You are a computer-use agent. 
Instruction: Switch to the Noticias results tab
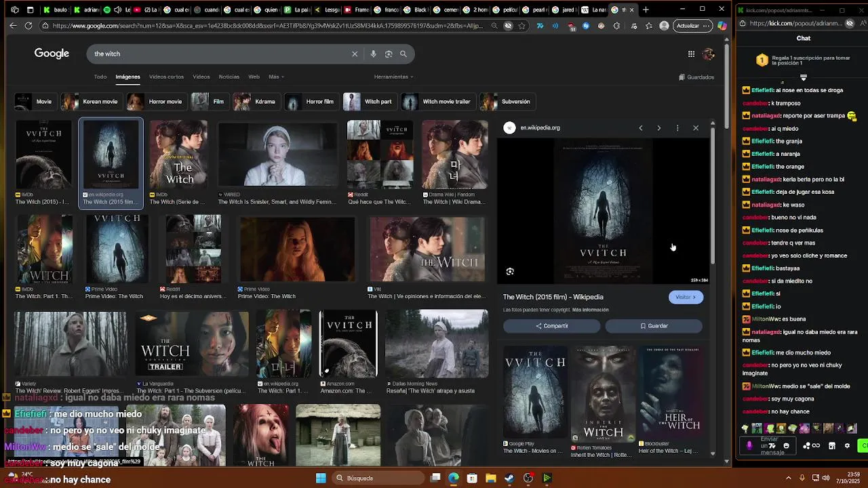[229, 77]
